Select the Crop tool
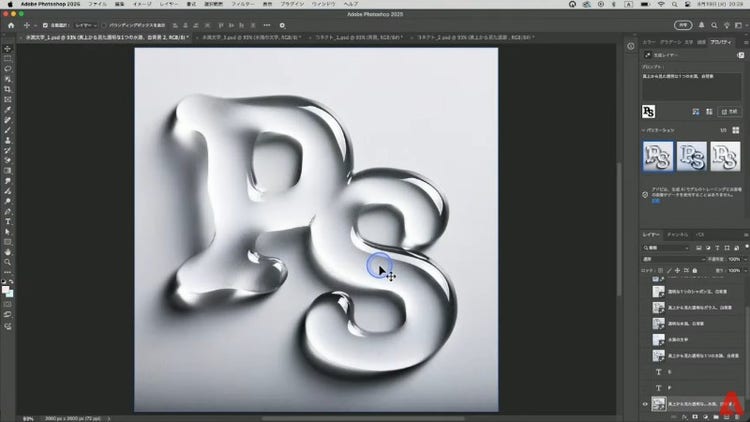This screenshot has width=750, height=422. pyautogui.click(x=7, y=88)
